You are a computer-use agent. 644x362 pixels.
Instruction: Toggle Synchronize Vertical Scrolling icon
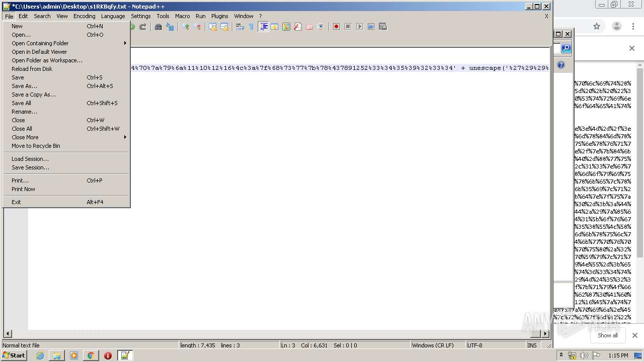(213, 27)
